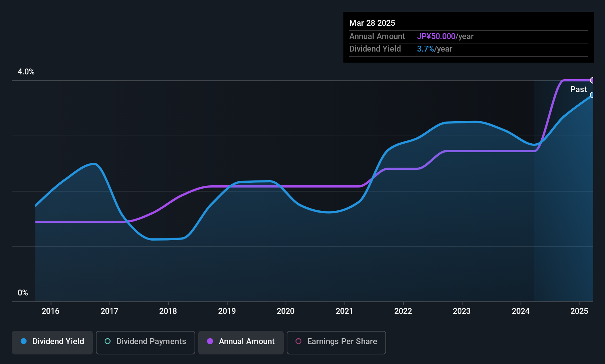Click the 2016 x-axis label
The height and width of the screenshot is (364, 605).
pos(50,311)
